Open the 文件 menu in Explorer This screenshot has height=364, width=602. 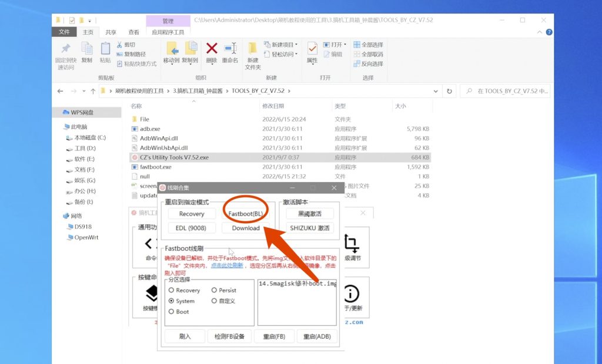pyautogui.click(x=64, y=32)
